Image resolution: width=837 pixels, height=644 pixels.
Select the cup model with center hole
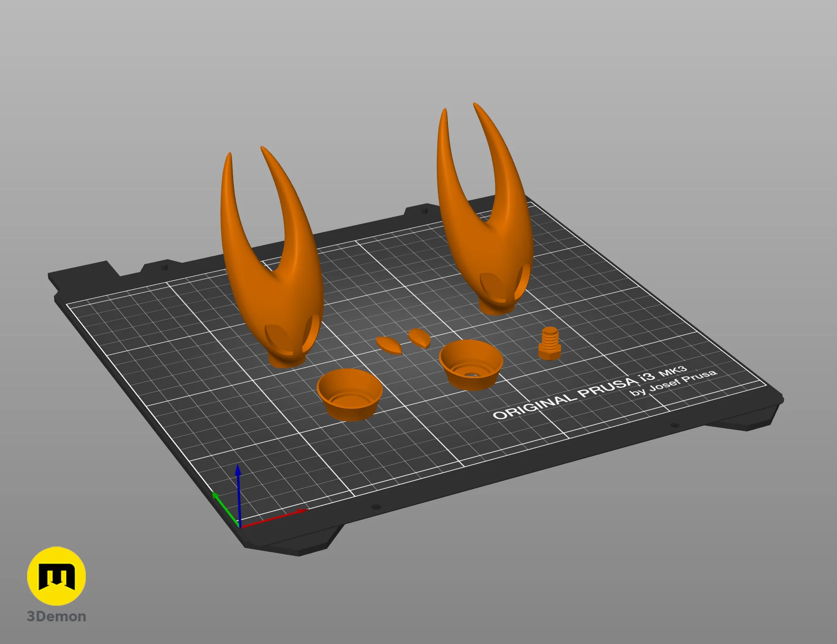coord(471,365)
